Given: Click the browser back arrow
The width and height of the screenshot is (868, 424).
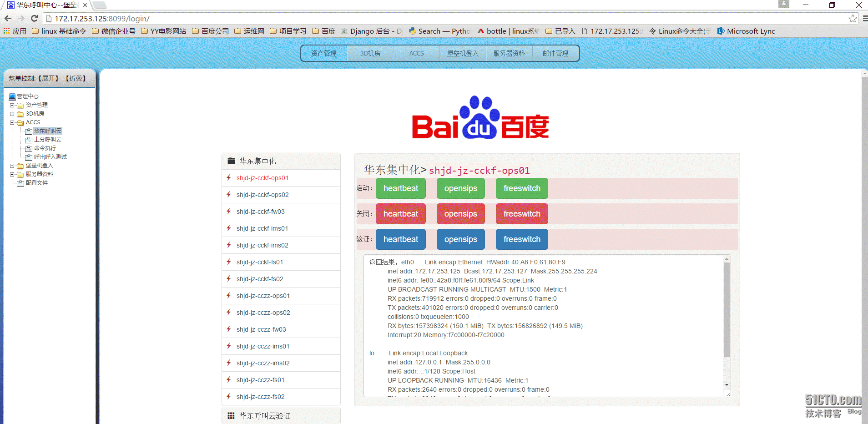Looking at the screenshot, I should (8, 18).
